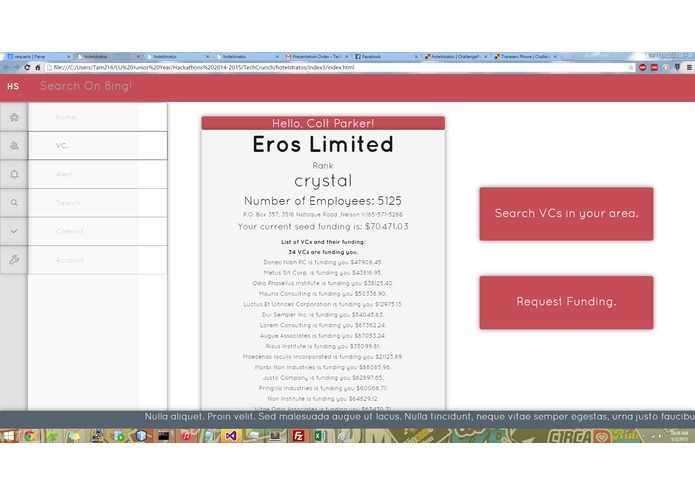
Task: Click the browser home icon
Action: [38, 67]
